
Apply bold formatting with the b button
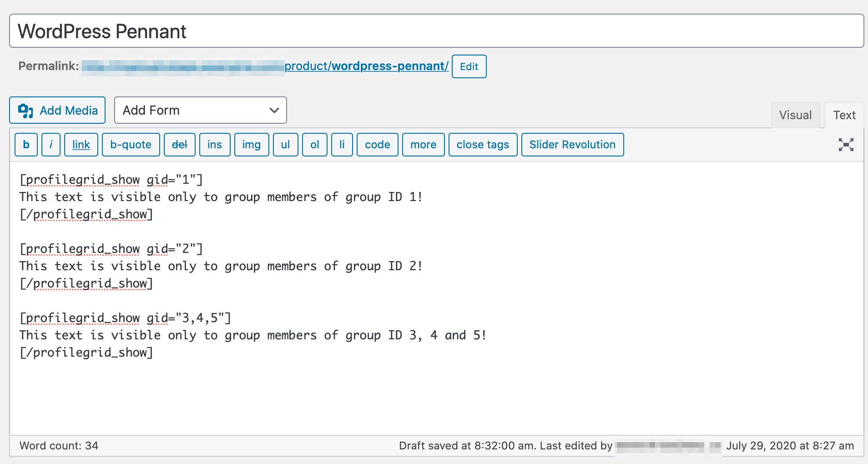(26, 145)
